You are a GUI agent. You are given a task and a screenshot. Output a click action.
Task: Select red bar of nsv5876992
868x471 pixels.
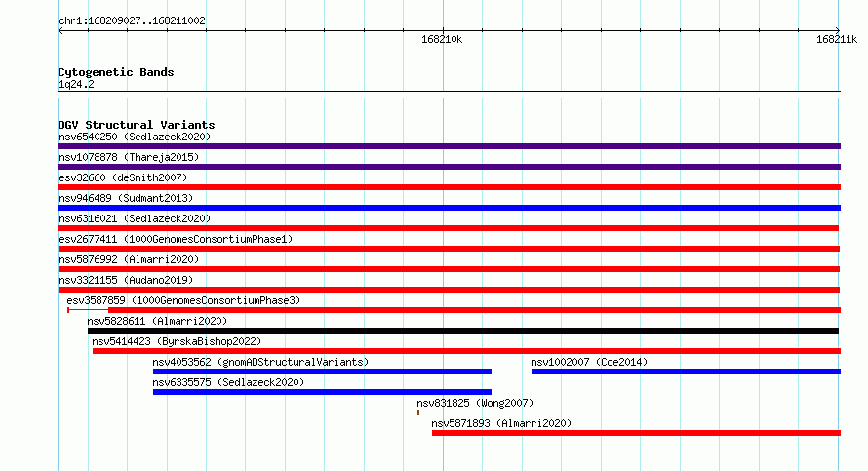tap(449, 269)
